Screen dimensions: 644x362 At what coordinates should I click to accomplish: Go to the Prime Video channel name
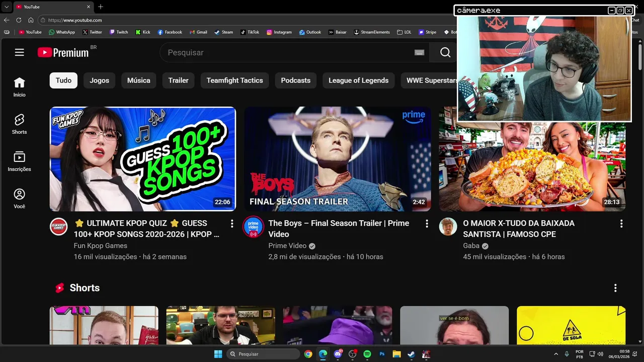(287, 246)
